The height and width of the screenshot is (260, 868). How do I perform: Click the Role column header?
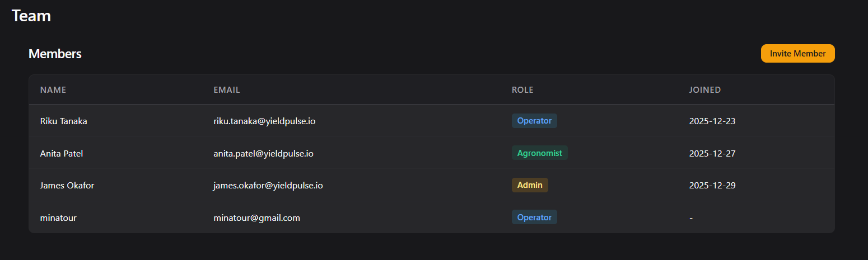click(522, 90)
